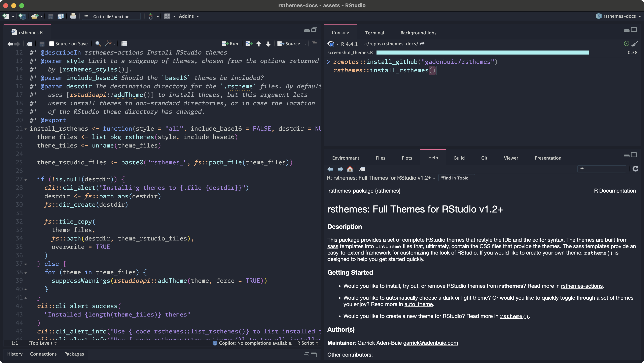Click the find/replace magnifier icon
This screenshot has height=363, width=644.
point(98,44)
